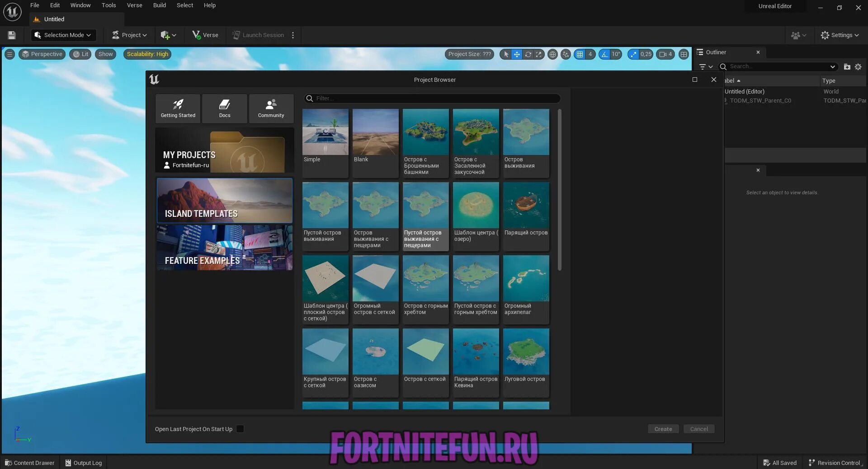Click the Scalability: High warning badge
Screen dimensions: 868x469
point(147,54)
